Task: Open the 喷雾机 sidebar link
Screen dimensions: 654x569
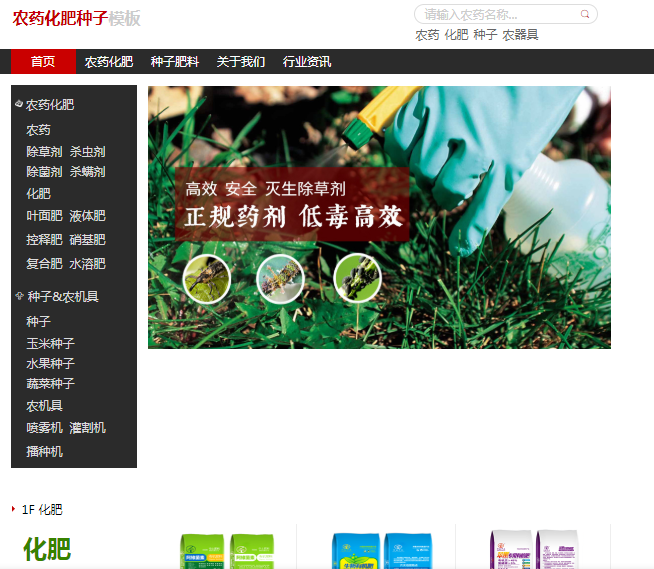Action: (44, 428)
